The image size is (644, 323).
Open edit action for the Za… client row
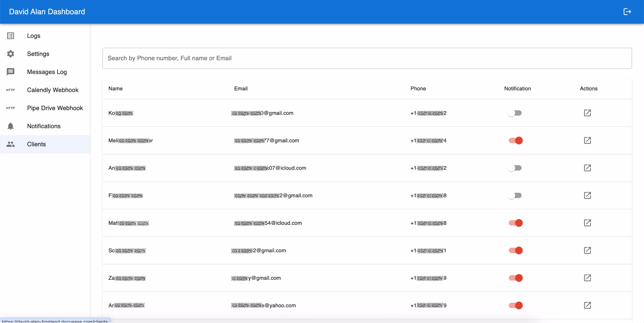[587, 278]
